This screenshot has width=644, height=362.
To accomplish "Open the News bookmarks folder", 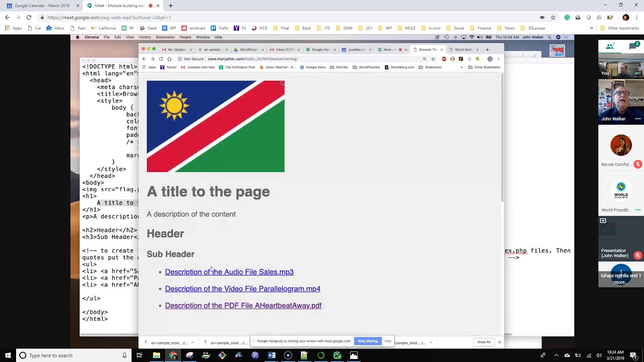I will click(x=506, y=28).
